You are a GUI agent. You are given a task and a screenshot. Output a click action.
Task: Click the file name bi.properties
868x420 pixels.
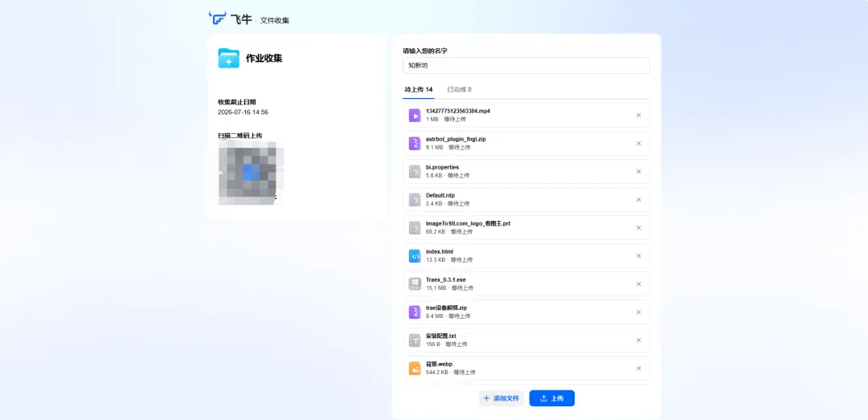442,167
